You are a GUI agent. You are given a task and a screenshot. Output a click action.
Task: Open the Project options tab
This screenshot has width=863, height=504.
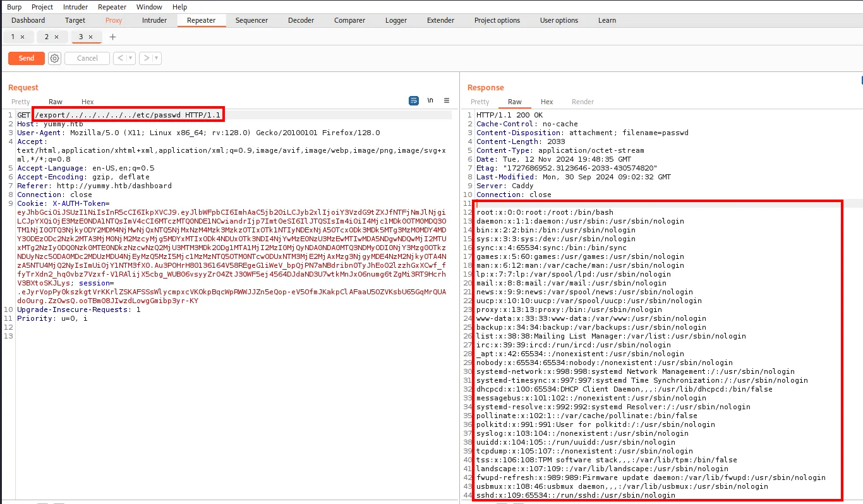tap(497, 20)
